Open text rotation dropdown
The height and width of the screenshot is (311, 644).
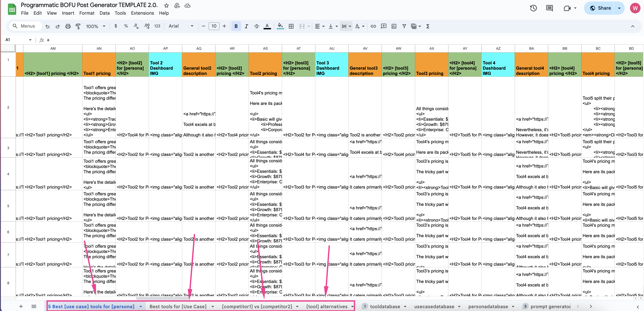(x=360, y=26)
